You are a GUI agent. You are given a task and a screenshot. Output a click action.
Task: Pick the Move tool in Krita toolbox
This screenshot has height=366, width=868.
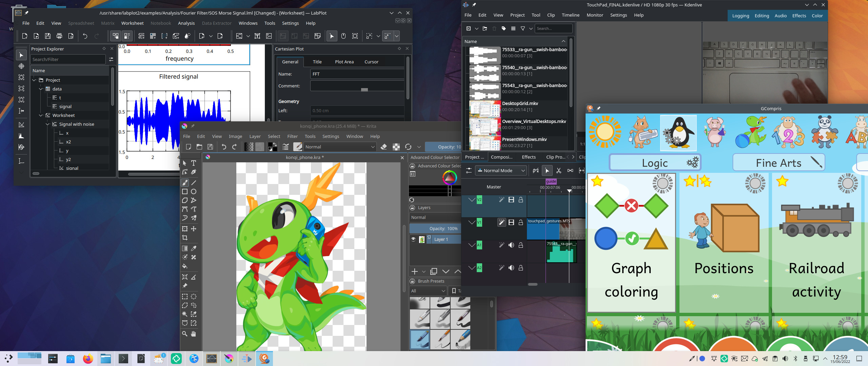point(194,229)
